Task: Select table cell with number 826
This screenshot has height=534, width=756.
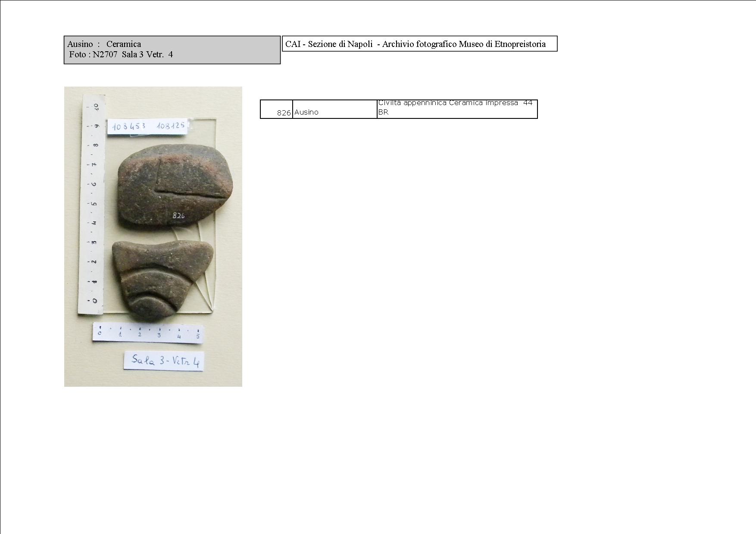Action: click(276, 109)
